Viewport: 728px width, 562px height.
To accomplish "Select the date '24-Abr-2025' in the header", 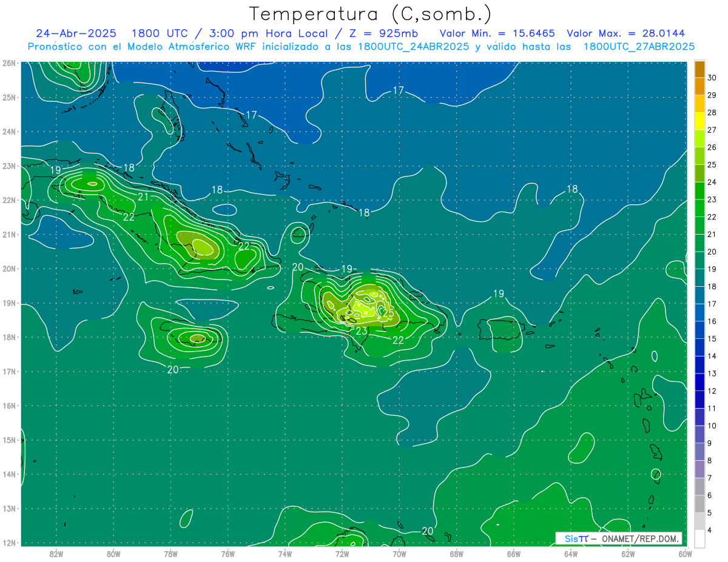I will tap(76, 33).
